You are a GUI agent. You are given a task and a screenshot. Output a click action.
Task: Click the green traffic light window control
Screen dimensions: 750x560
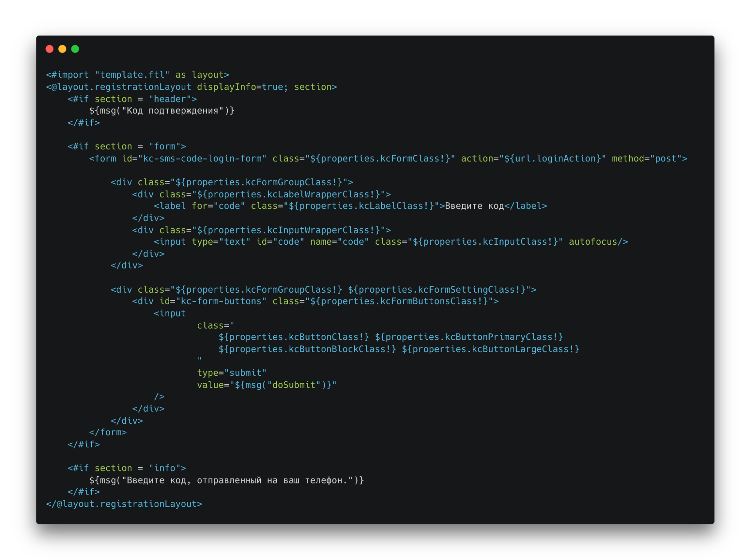pos(75,49)
